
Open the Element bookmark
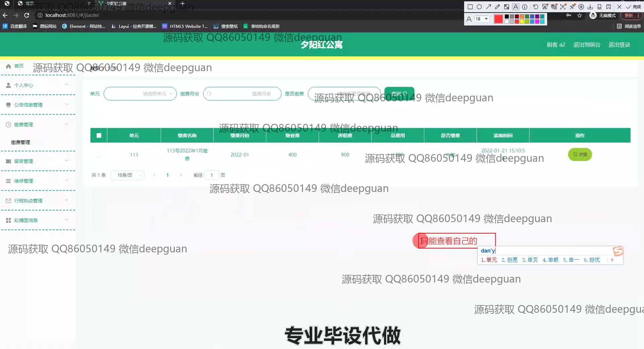point(84,26)
